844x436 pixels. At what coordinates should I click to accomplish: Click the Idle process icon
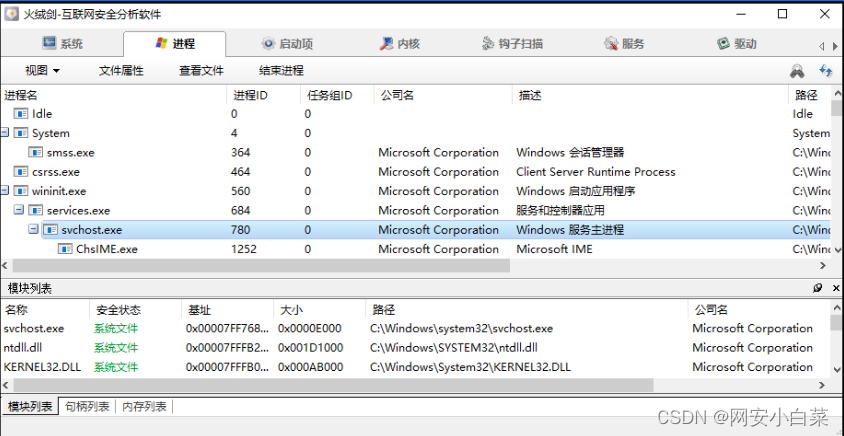point(21,114)
